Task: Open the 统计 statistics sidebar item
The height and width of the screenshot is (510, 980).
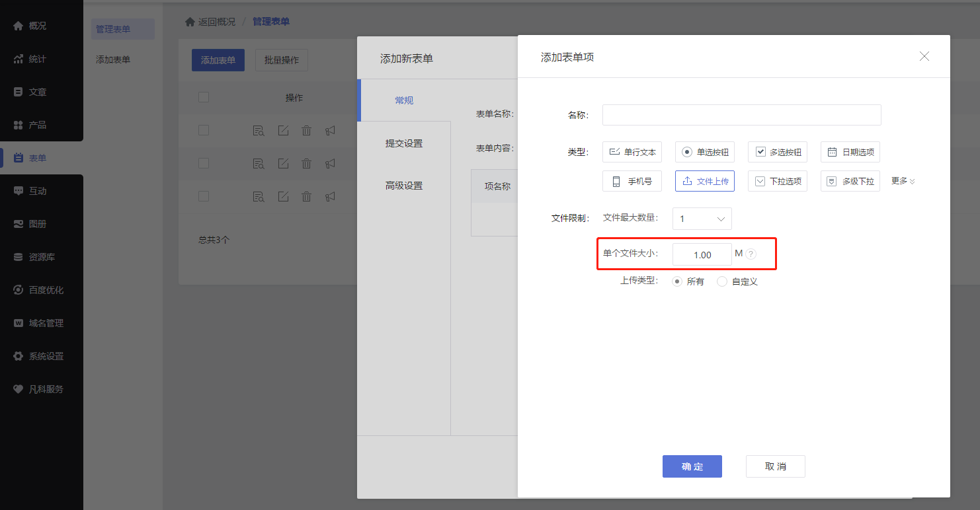Action: click(x=41, y=59)
